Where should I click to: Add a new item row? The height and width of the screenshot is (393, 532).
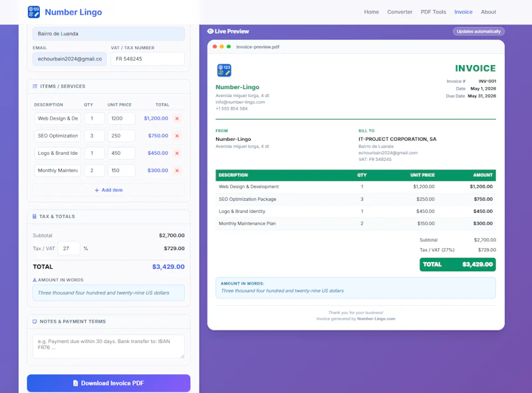tap(108, 190)
